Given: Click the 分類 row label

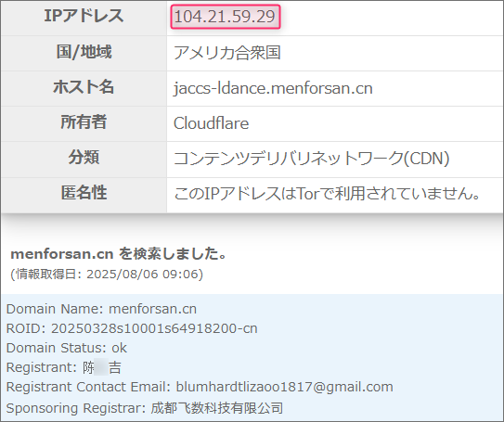Looking at the screenshot, I should click(x=84, y=158).
